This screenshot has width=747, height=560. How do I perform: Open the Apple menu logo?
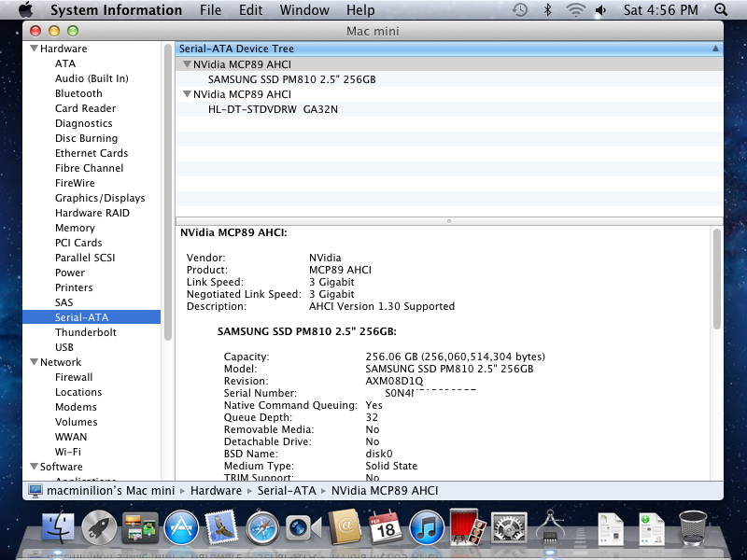(27, 9)
